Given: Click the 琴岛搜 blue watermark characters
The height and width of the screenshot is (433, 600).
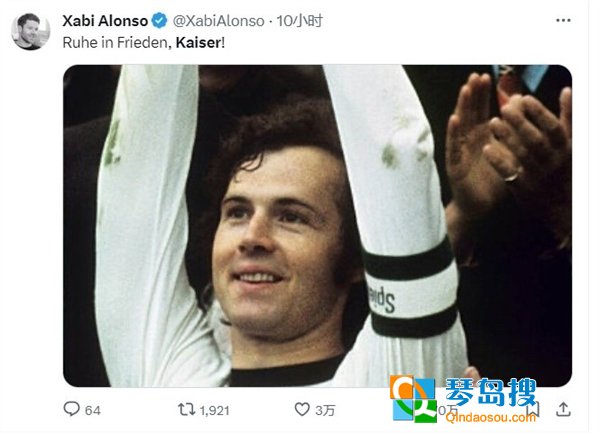Looking at the screenshot, I should pos(491,392).
